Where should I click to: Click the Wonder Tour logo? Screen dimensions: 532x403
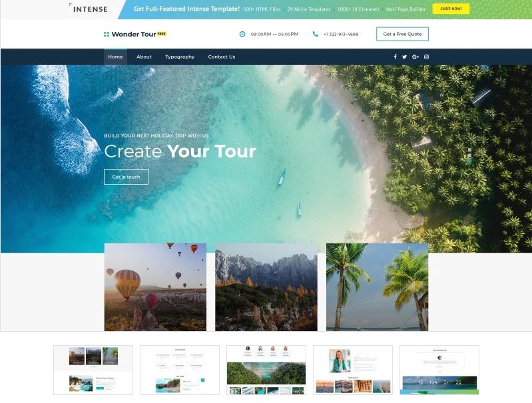[x=135, y=34]
